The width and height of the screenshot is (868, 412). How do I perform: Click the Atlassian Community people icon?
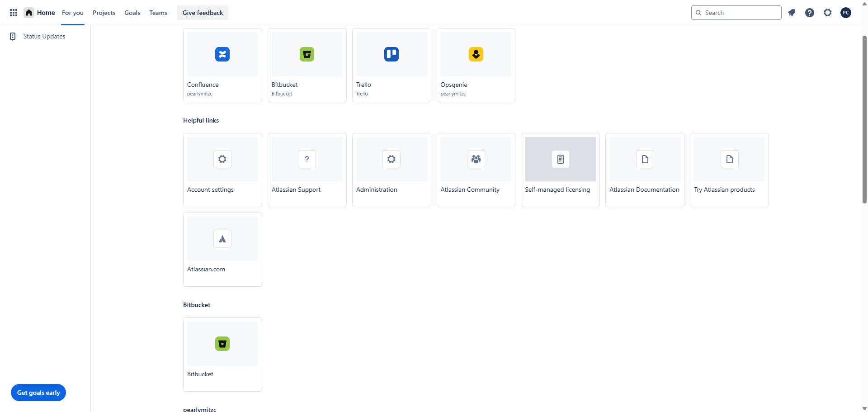(x=476, y=159)
